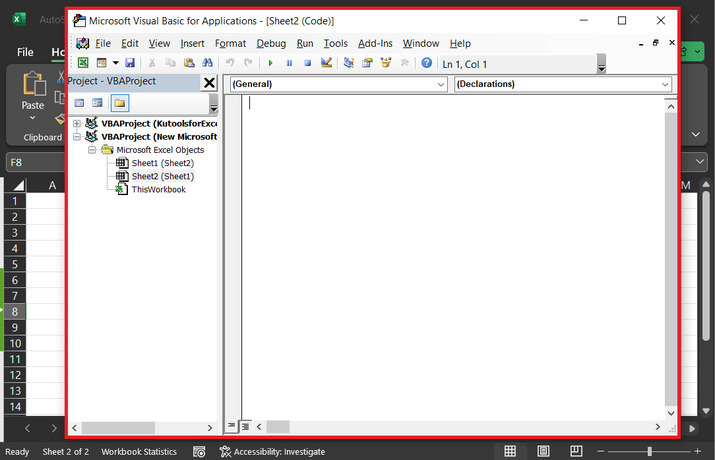Image resolution: width=715 pixels, height=460 pixels.
Task: Open the Tools menu
Action: point(336,44)
